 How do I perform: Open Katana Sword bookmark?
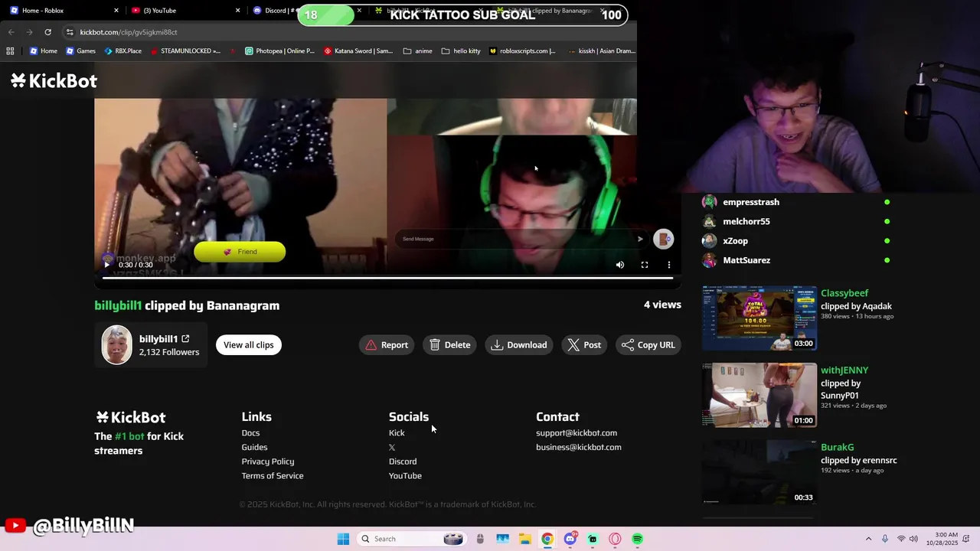point(358,51)
